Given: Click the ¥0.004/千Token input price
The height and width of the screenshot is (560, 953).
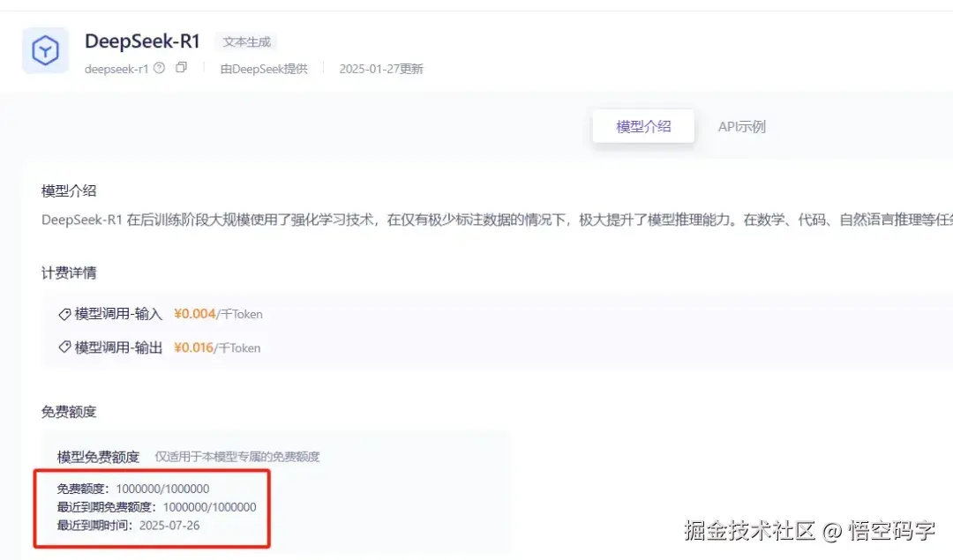Looking at the screenshot, I should (x=218, y=314).
